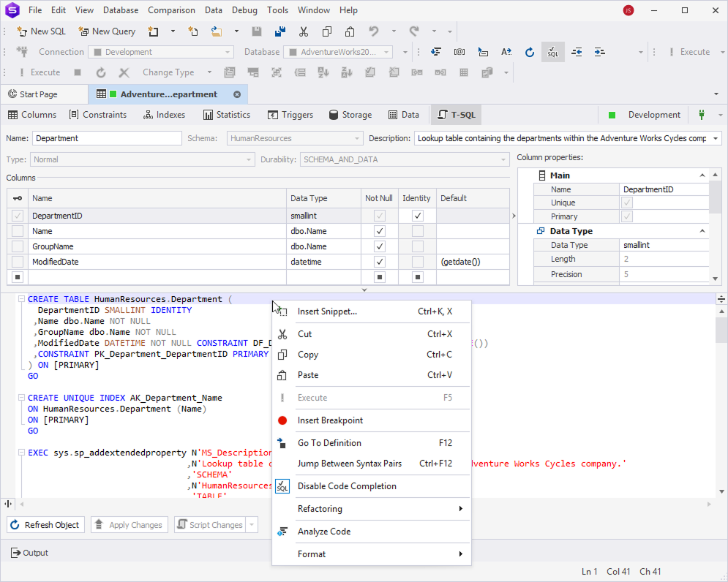Click the split view icon above editor scrollbar

point(721,299)
